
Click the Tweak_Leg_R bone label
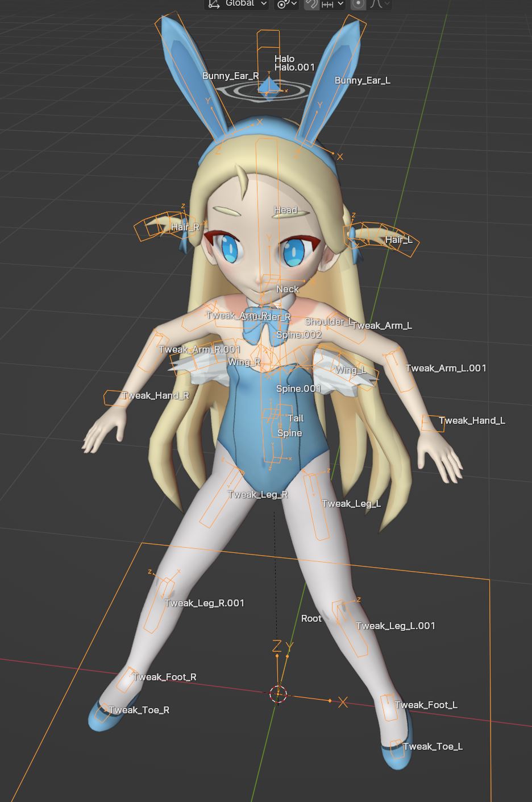tap(257, 494)
